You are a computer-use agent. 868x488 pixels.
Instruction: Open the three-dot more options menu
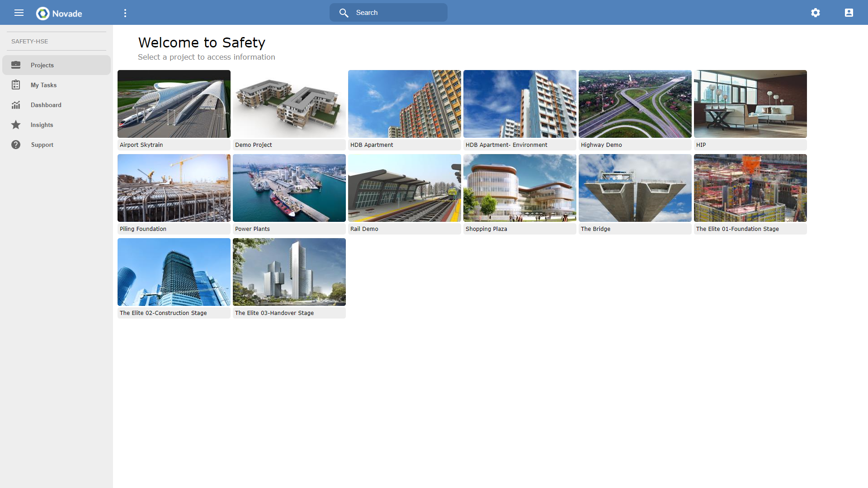pyautogui.click(x=125, y=13)
